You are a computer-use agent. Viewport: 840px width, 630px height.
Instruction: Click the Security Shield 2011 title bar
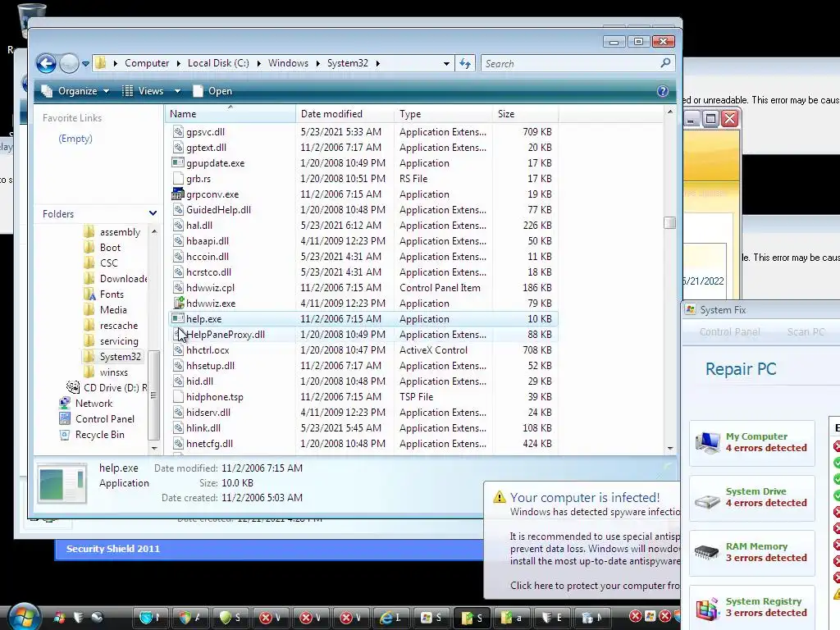(269, 549)
